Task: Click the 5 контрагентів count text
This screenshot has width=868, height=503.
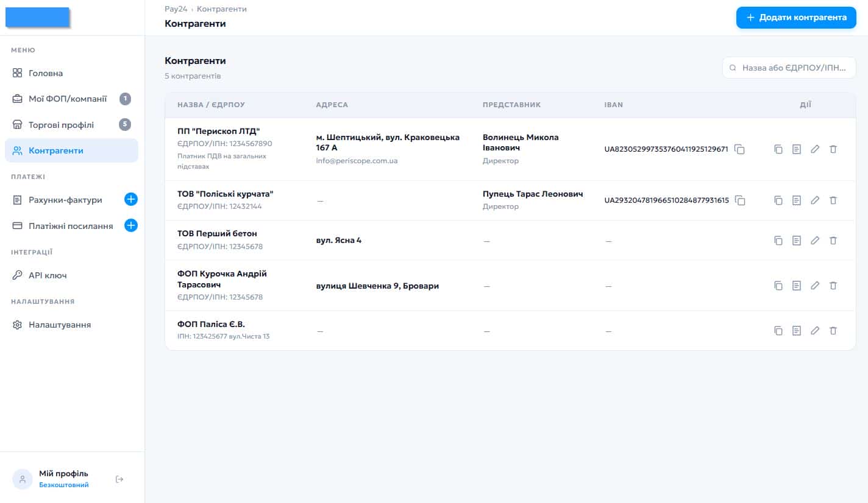Action: 193,76
